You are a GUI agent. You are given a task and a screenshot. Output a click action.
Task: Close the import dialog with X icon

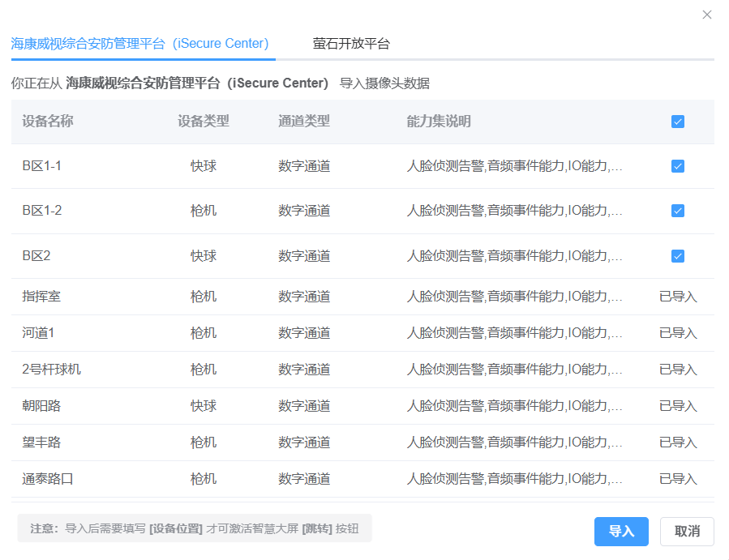pos(707,15)
